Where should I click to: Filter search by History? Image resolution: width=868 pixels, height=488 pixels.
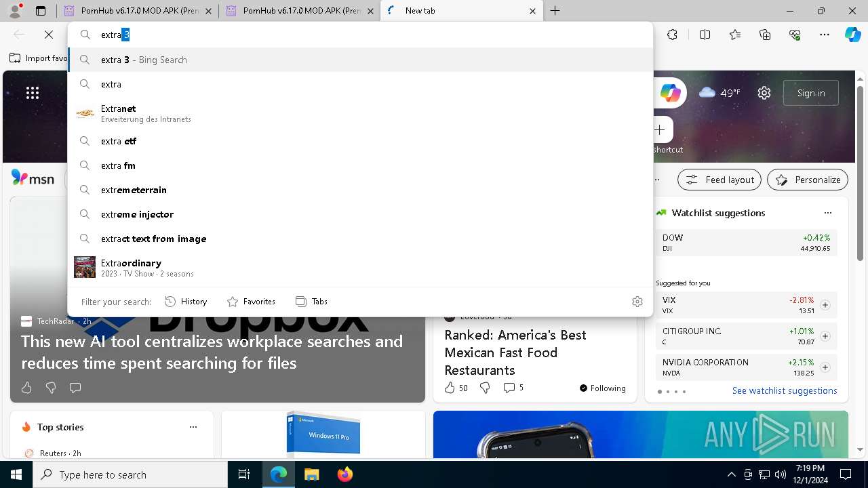[x=186, y=302]
